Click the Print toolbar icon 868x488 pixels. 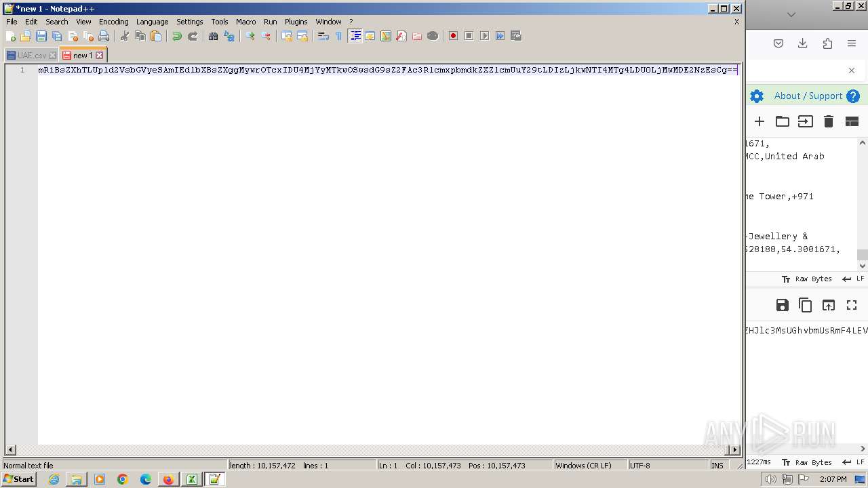tap(104, 36)
